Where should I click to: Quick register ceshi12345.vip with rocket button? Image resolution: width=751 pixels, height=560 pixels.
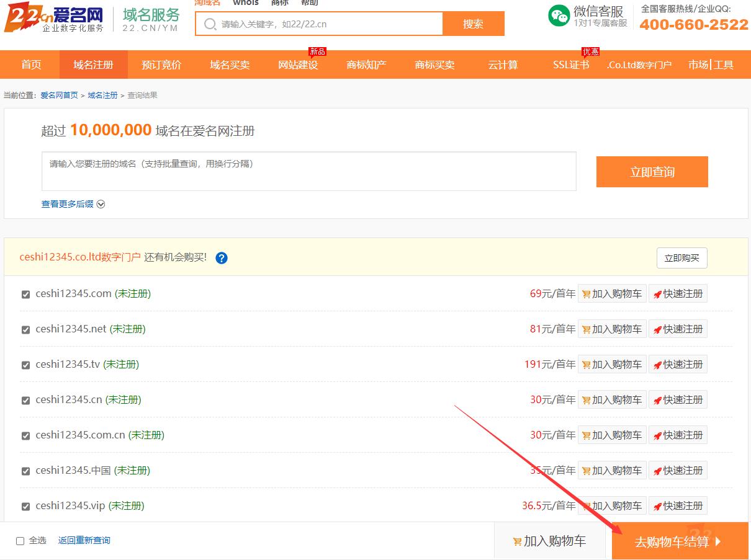pos(678,506)
